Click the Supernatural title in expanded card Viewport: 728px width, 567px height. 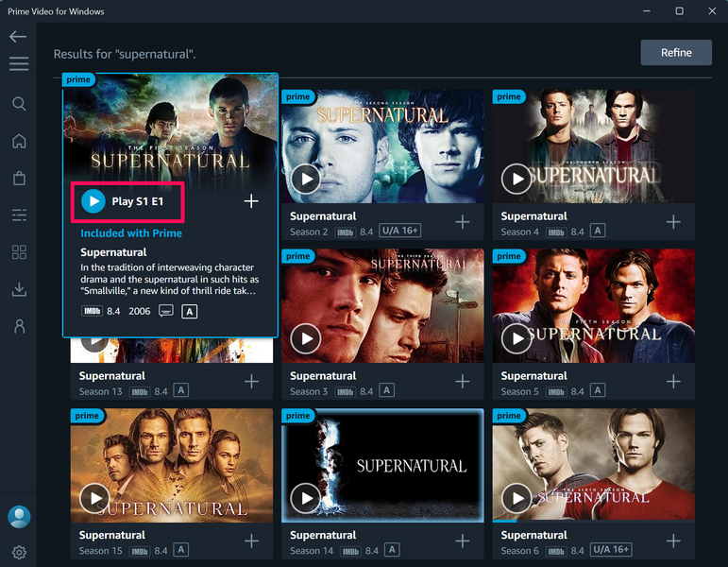tap(113, 252)
